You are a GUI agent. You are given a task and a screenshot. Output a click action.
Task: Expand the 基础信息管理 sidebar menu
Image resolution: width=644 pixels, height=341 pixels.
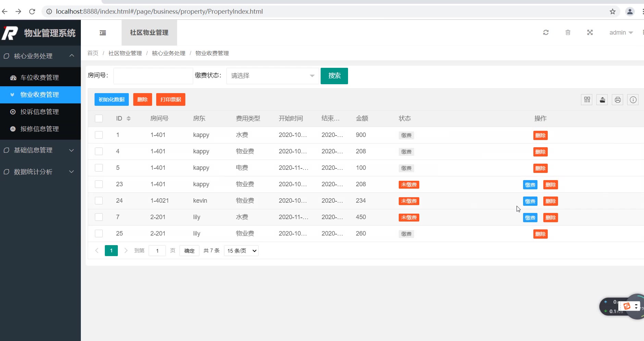[x=40, y=150]
